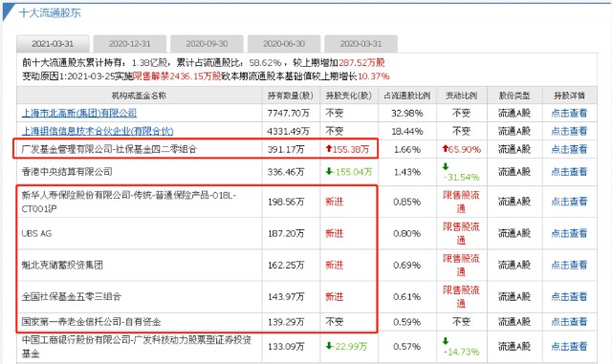The width and height of the screenshot is (612, 364).
Task: Click the 机构或基金名称 column header
Action: [140, 96]
